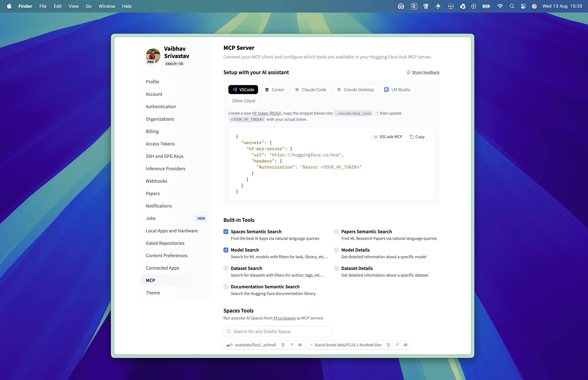The height and width of the screenshot is (380, 588).
Task: Enable Papers Semantic Search checkbox
Action: (336, 232)
